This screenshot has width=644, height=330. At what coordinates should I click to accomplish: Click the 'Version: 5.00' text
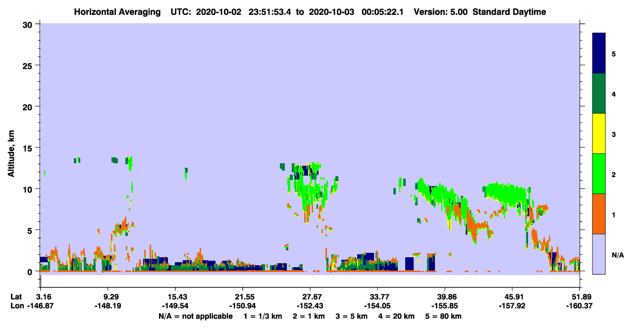tap(441, 12)
